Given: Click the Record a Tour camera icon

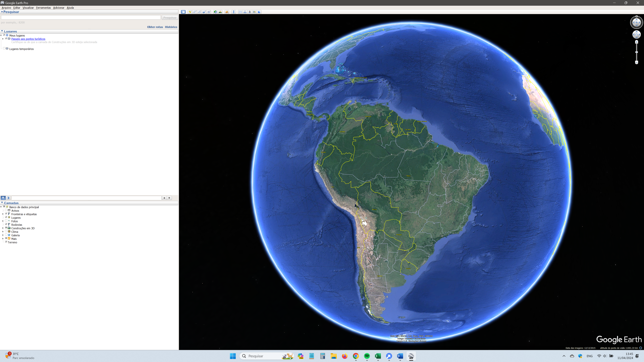Looking at the screenshot, I should (209, 12).
